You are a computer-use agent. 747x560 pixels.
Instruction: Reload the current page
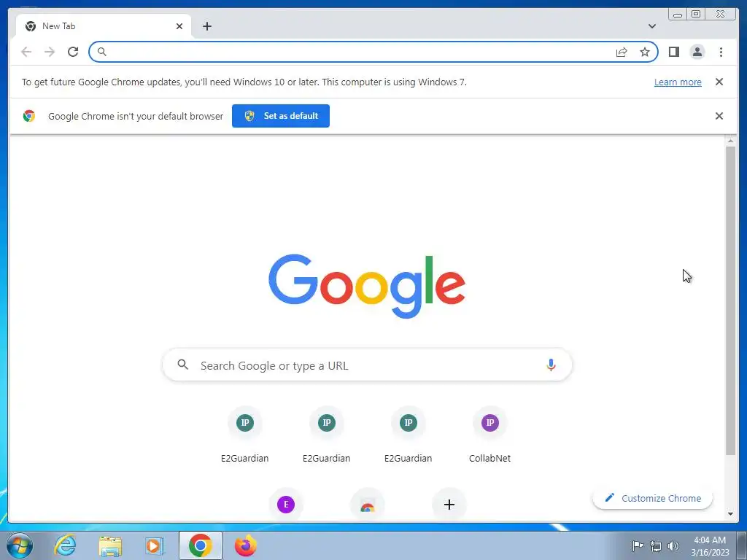73,52
